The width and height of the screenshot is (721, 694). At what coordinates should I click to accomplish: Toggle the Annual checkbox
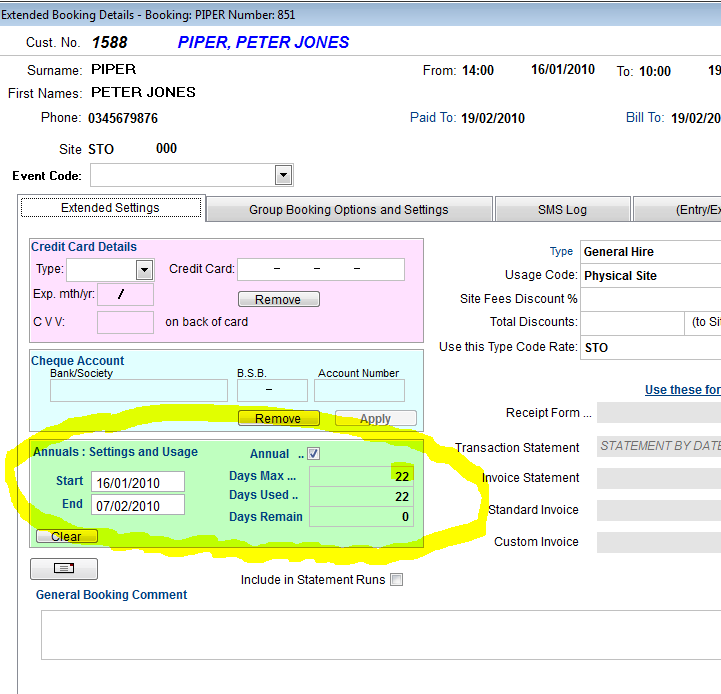[x=314, y=453]
